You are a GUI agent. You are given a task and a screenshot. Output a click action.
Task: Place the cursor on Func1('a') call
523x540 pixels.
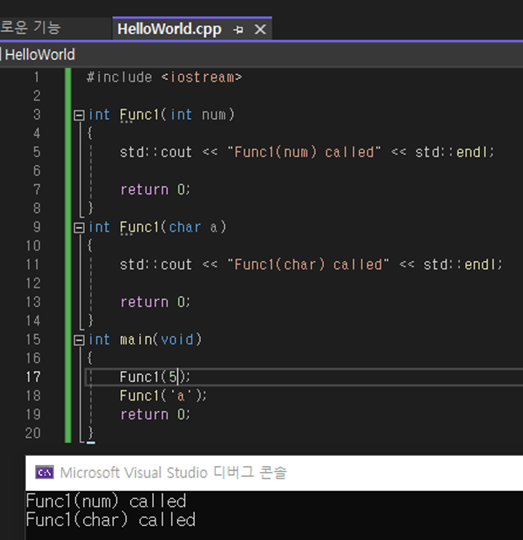[x=163, y=396]
